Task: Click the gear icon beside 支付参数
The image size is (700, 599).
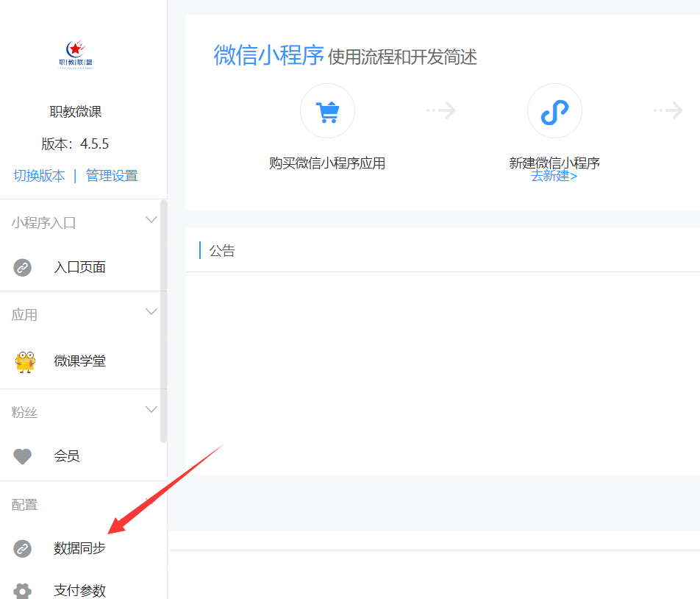Action: click(22, 591)
